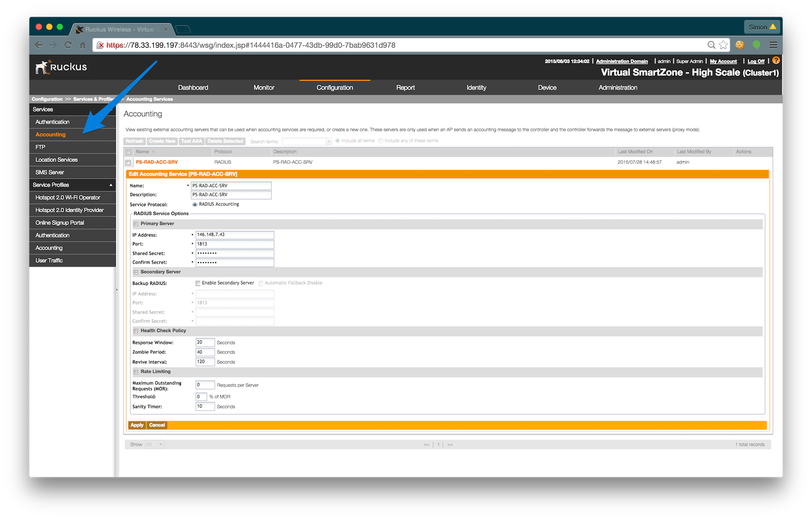This screenshot has width=812, height=519.
Task: Click the Search terms input field
Action: (x=304, y=141)
